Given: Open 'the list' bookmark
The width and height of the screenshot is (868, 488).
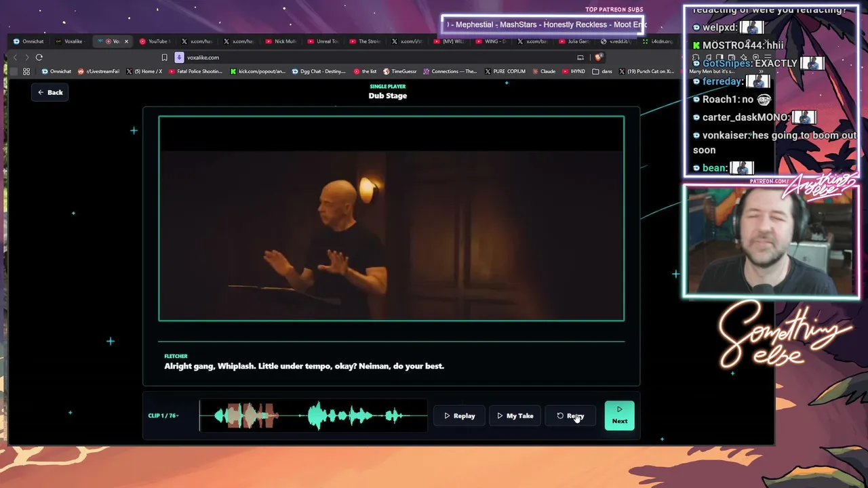Looking at the screenshot, I should 365,71.
